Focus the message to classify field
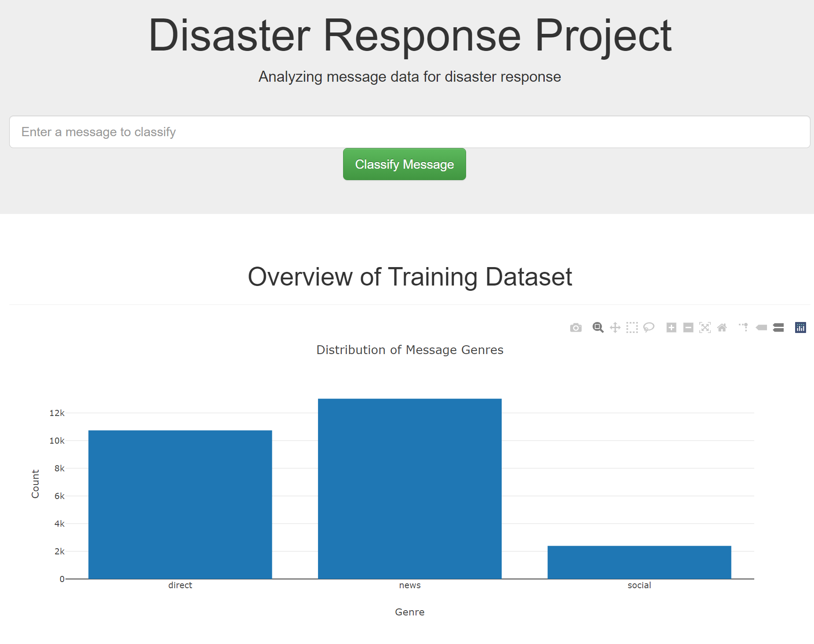Image resolution: width=814 pixels, height=644 pixels. [409, 132]
